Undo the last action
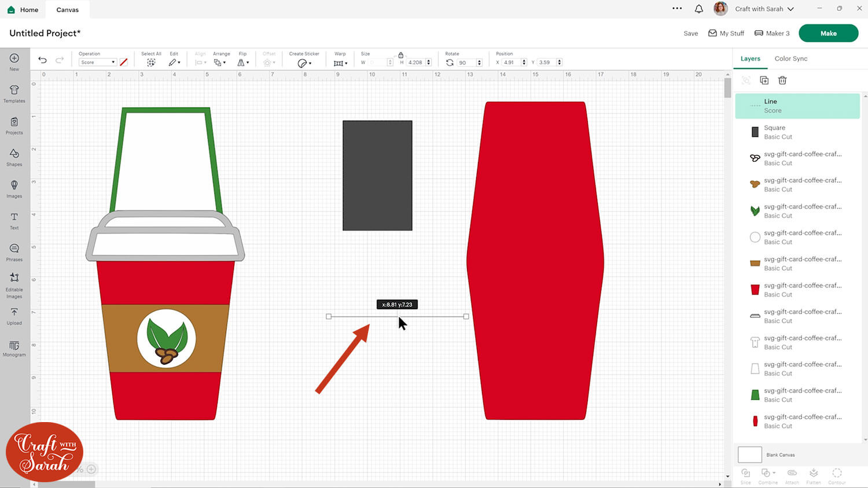Image resolution: width=868 pixels, height=488 pixels. pos(42,60)
